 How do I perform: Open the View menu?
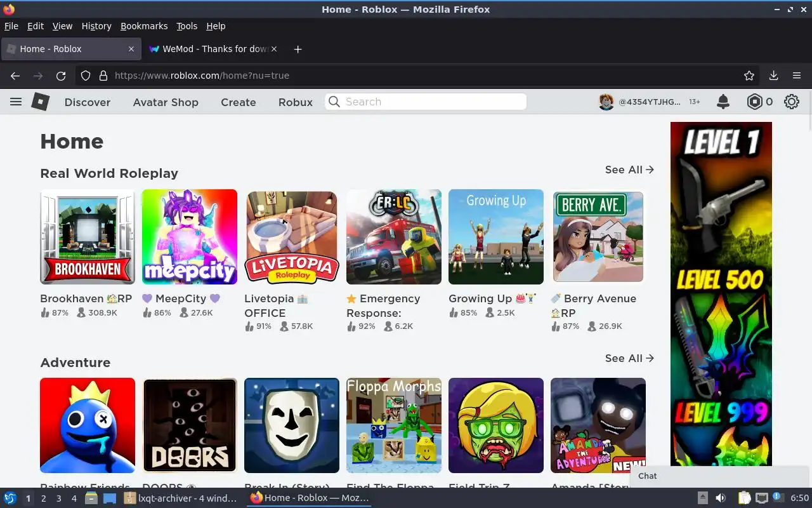point(62,26)
